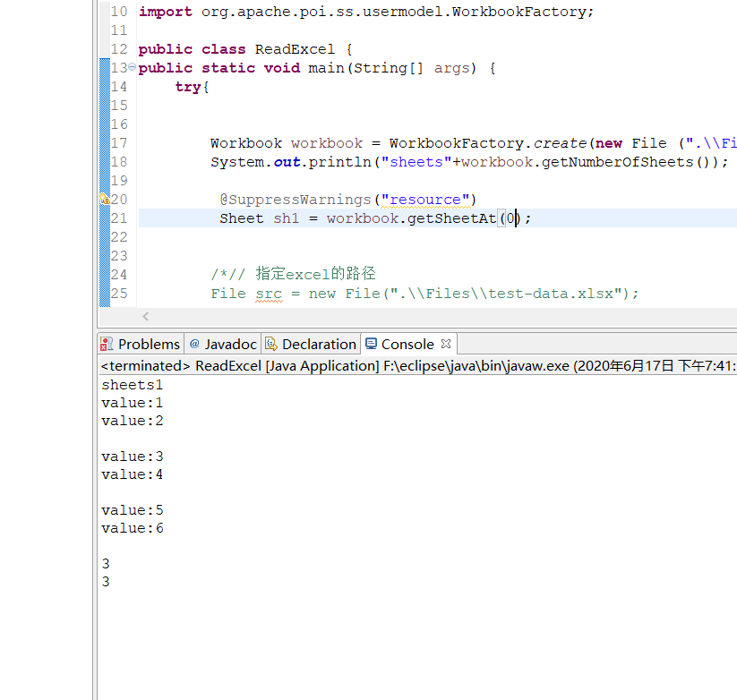The image size is (737, 700).
Task: Open the Javadoc tab
Action: pos(229,344)
